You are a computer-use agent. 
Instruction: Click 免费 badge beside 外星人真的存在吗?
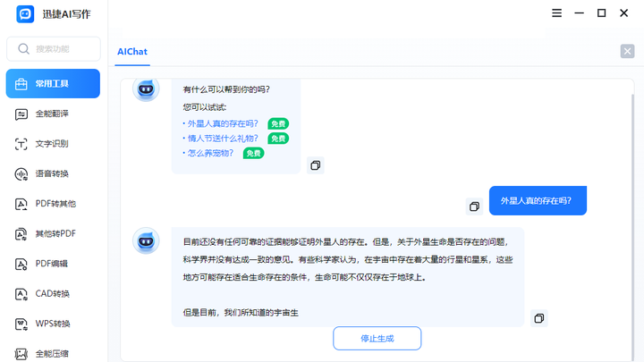[278, 123]
